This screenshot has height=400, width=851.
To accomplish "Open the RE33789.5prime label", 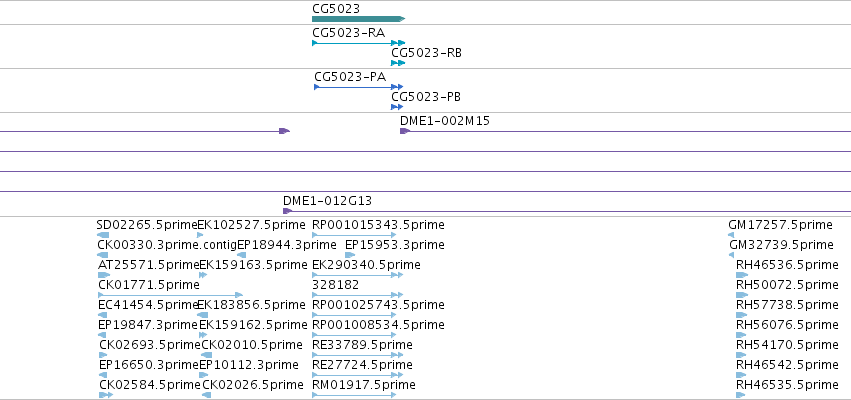I will pyautogui.click(x=362, y=345).
